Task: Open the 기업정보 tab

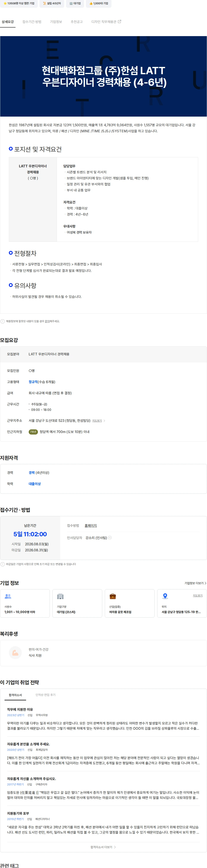Action: coord(56,22)
